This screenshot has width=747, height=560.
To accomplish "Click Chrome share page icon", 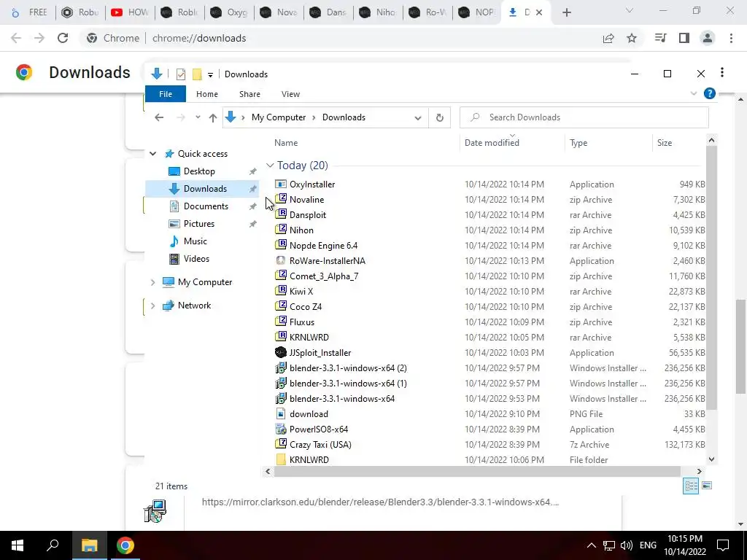I will pyautogui.click(x=608, y=38).
